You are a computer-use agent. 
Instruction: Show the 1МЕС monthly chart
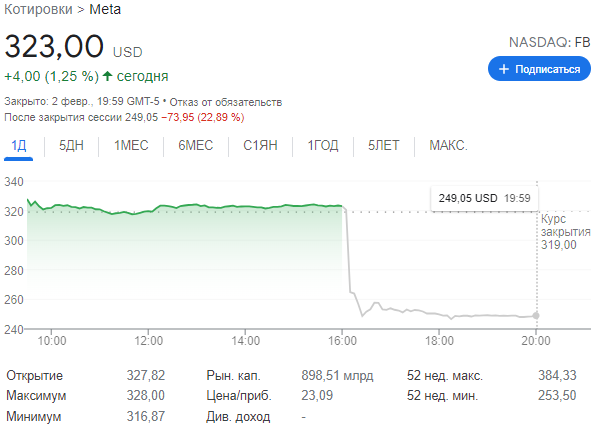coord(131,145)
